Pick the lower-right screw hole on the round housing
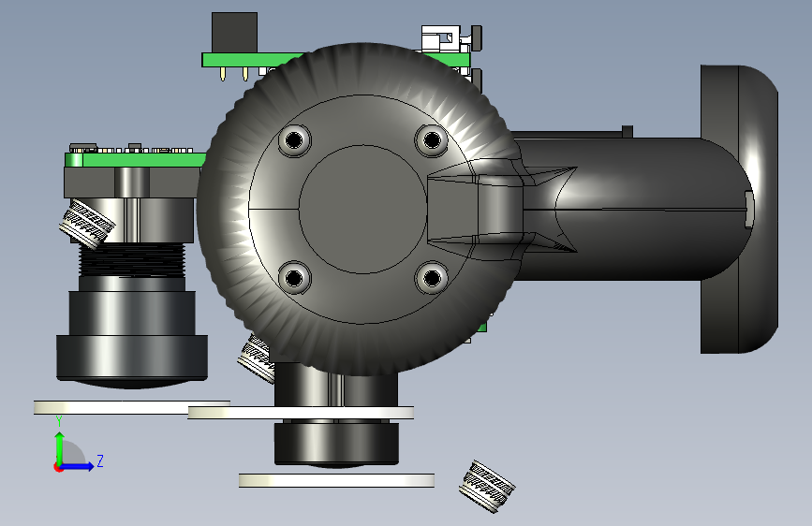 [x=432, y=278]
